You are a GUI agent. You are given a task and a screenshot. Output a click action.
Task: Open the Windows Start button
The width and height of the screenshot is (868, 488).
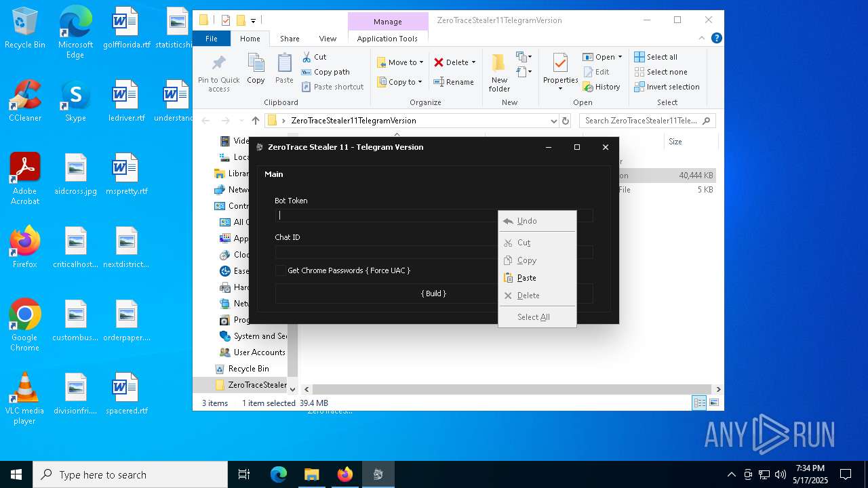coord(16,474)
